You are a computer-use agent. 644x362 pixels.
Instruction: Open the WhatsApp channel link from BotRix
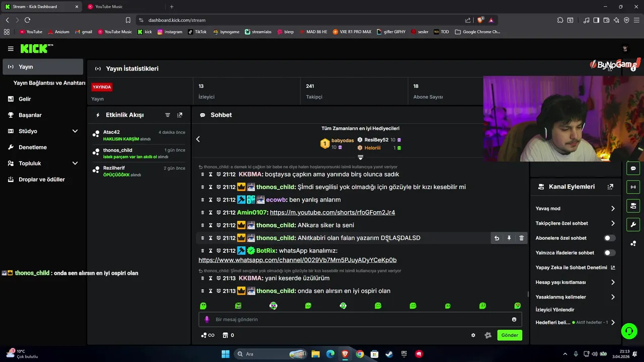[x=297, y=260]
